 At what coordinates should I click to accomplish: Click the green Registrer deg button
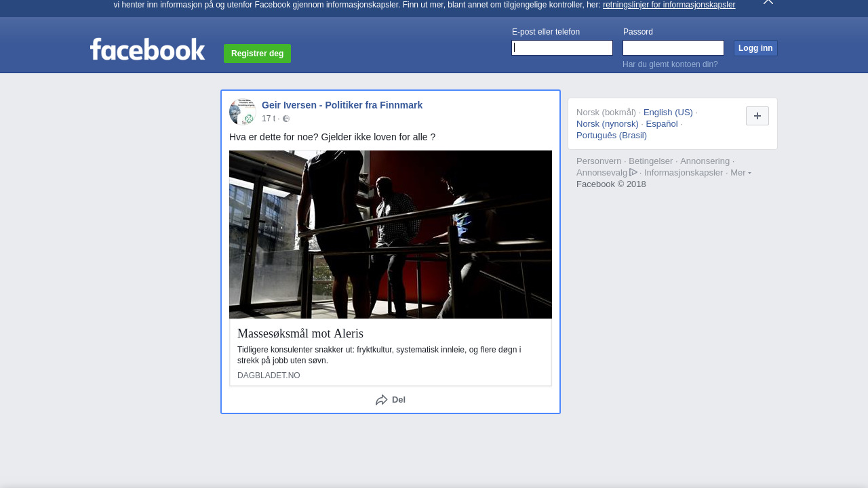[x=257, y=54]
